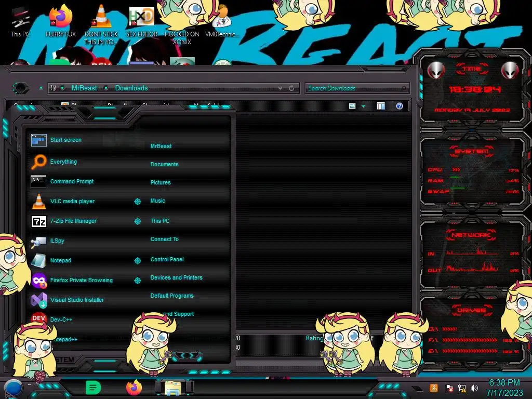Launch Everything search from start menu
The width and height of the screenshot is (532, 399).
coord(54,162)
